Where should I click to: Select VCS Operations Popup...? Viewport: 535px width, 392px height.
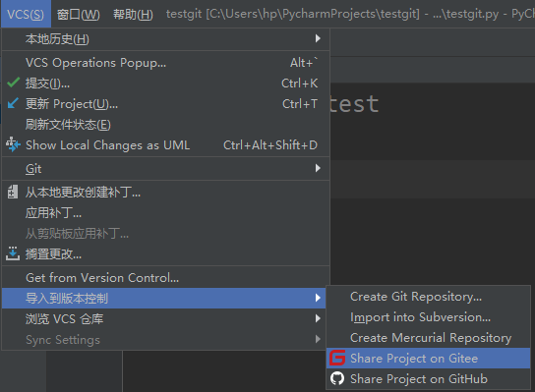tap(166, 63)
